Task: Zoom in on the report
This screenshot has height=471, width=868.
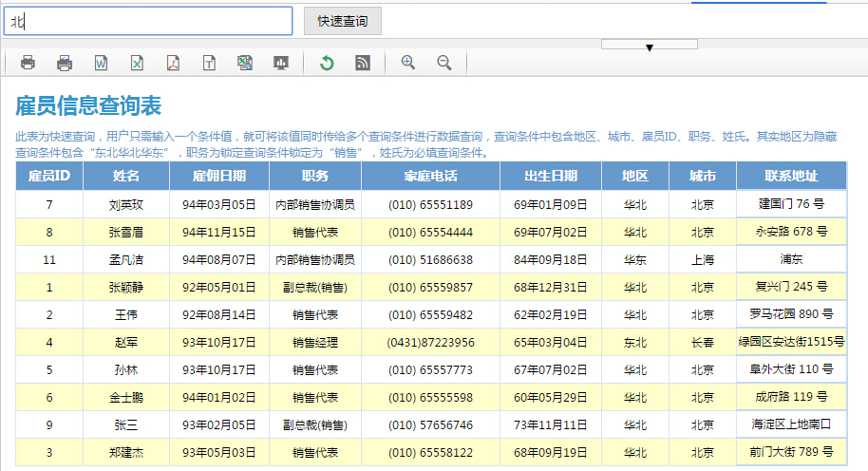Action: coord(408,63)
